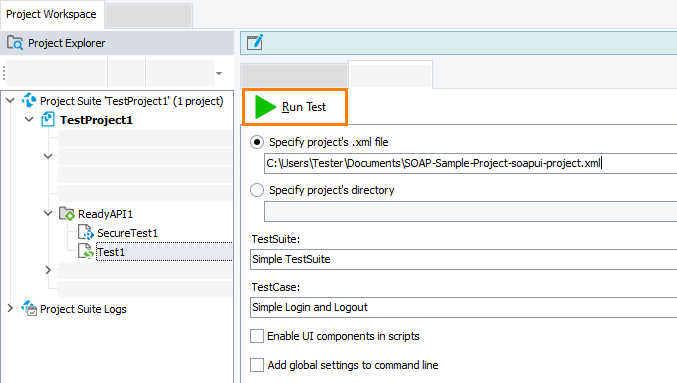The width and height of the screenshot is (677, 383).
Task: Click the TestCase input field
Action: [463, 307]
